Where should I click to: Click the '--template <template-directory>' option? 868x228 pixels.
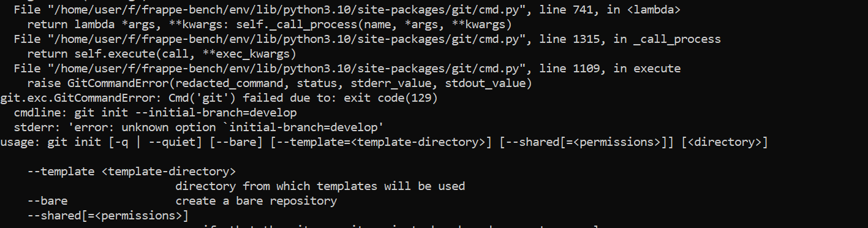(132, 171)
